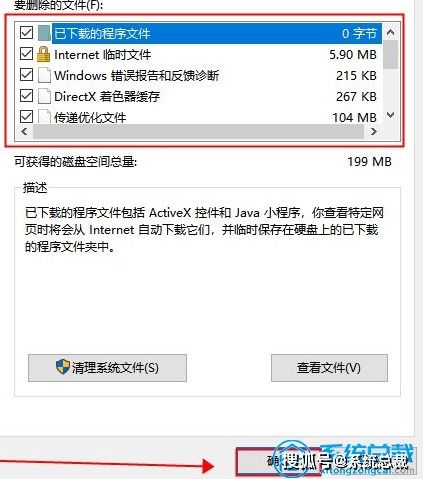Click the 确定 button at the bottom
This screenshot has height=479, width=423.
275,462
